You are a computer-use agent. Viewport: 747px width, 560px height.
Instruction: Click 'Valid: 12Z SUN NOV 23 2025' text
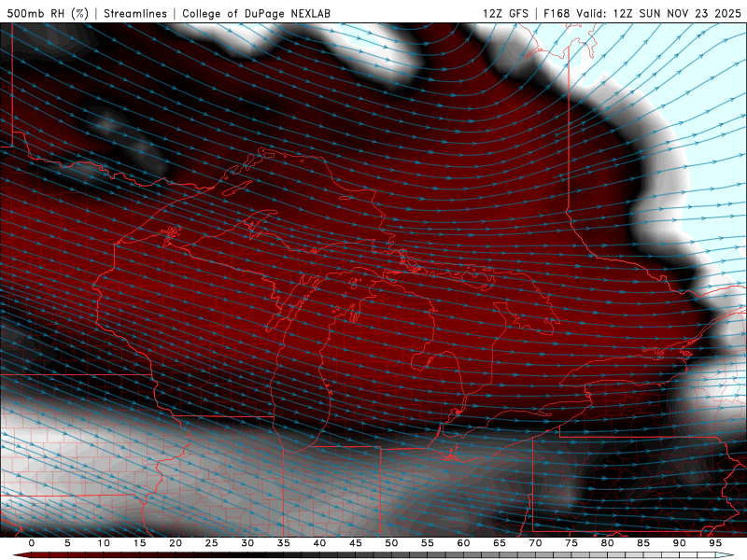(x=659, y=13)
